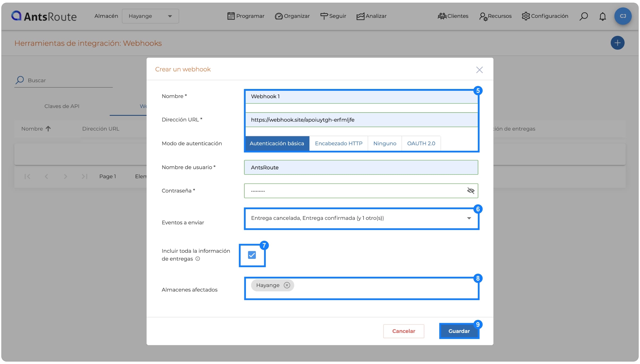Sort by Nombre column header

click(x=36, y=129)
